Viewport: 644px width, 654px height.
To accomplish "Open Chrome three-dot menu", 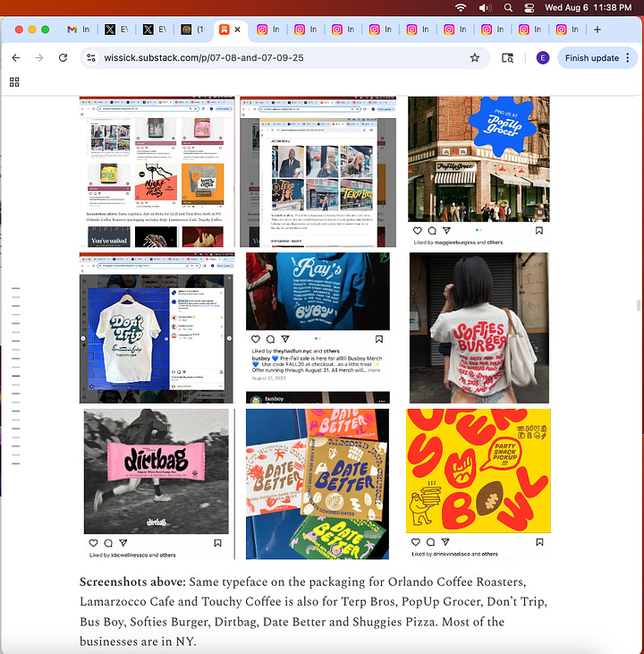I will pos(628,57).
